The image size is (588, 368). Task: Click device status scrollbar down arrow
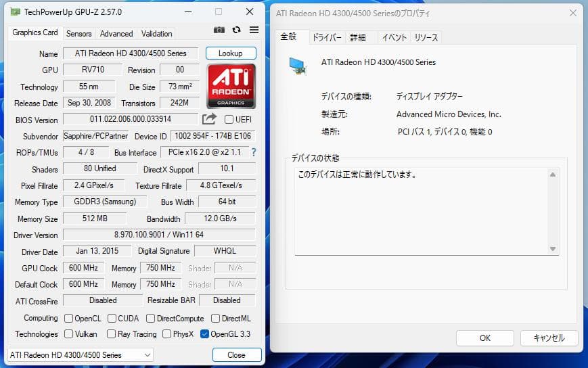click(x=552, y=249)
